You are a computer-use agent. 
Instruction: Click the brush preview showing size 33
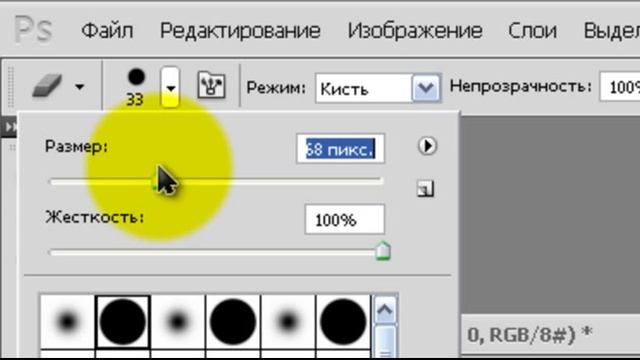coord(136,87)
